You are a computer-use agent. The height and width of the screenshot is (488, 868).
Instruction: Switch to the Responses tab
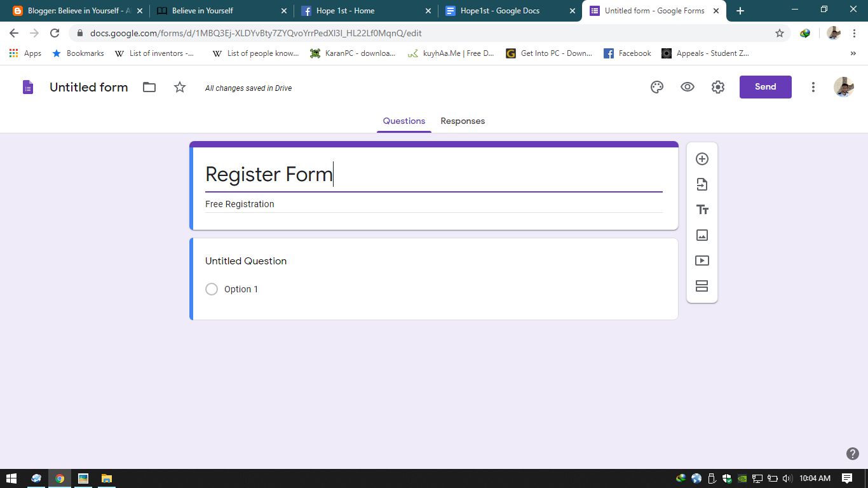pos(463,121)
